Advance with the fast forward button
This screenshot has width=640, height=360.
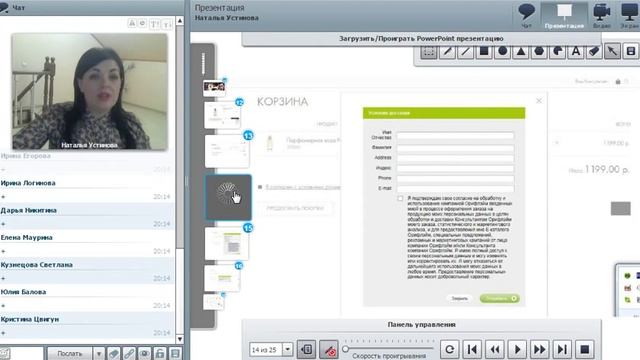point(540,349)
